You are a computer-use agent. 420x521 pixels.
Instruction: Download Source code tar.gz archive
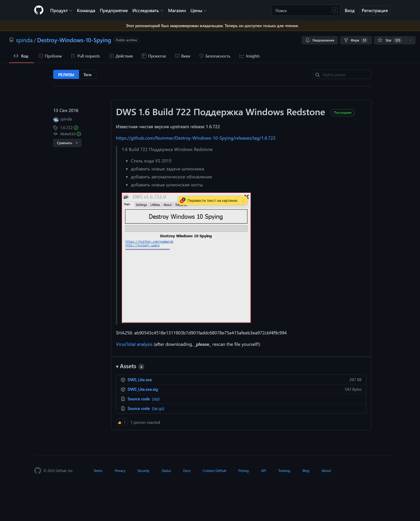[146, 409]
